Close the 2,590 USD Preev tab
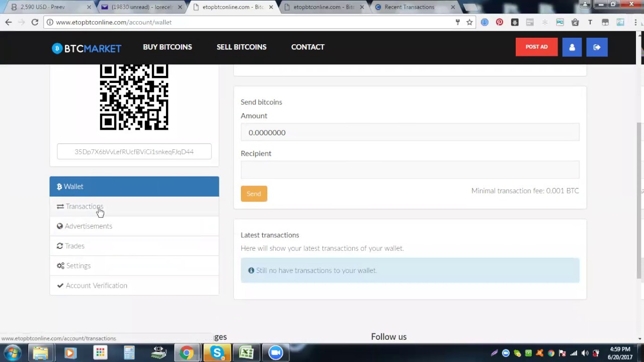Image resolution: width=644 pixels, height=362 pixels. 89,7
